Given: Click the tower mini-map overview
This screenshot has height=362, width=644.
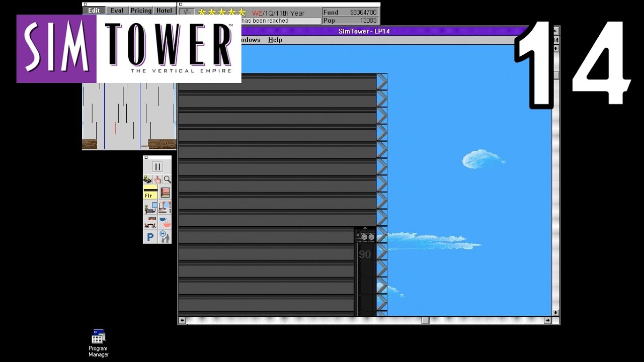Looking at the screenshot, I should pyautogui.click(x=129, y=116).
